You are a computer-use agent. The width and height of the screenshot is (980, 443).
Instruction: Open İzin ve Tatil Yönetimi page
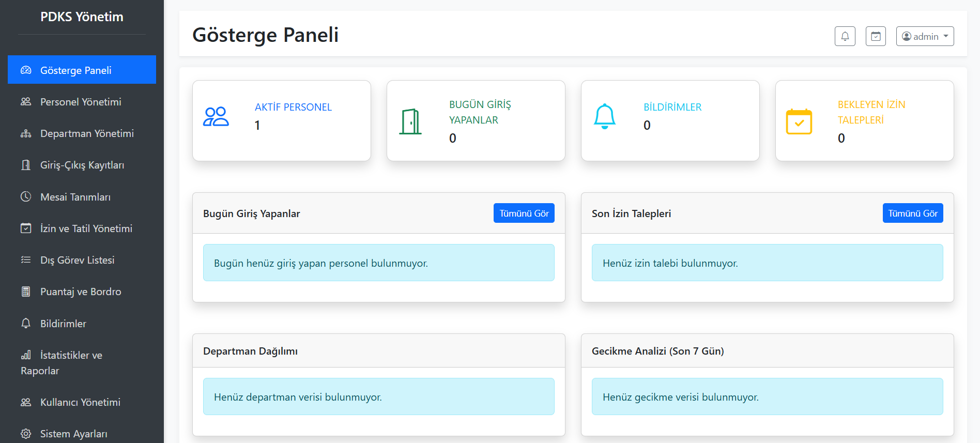coord(86,228)
